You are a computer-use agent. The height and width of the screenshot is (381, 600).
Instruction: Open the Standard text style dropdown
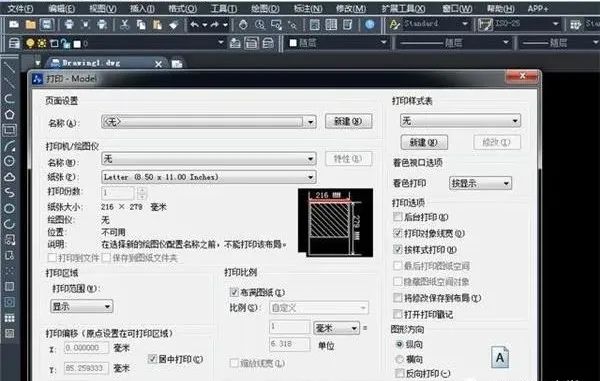pyautogui.click(x=465, y=24)
